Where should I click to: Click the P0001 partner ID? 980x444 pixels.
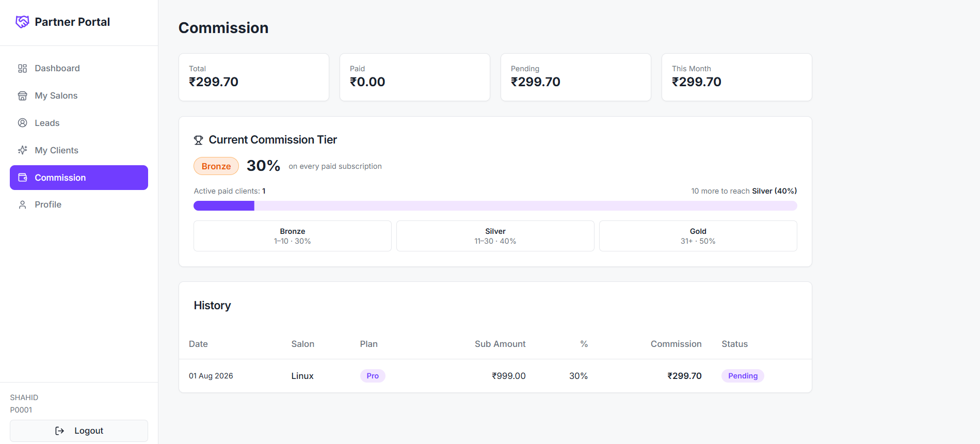21,410
